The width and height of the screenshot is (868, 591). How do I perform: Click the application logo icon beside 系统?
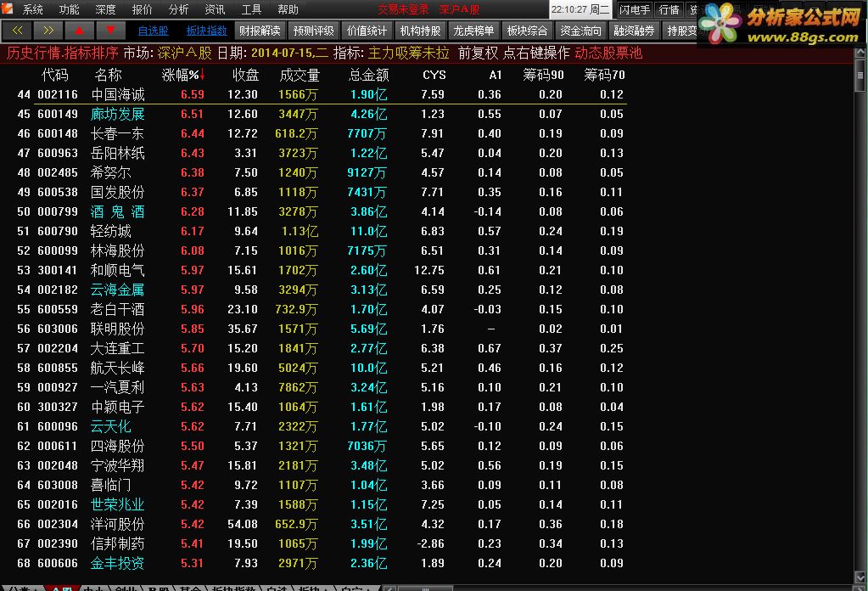coord(7,8)
